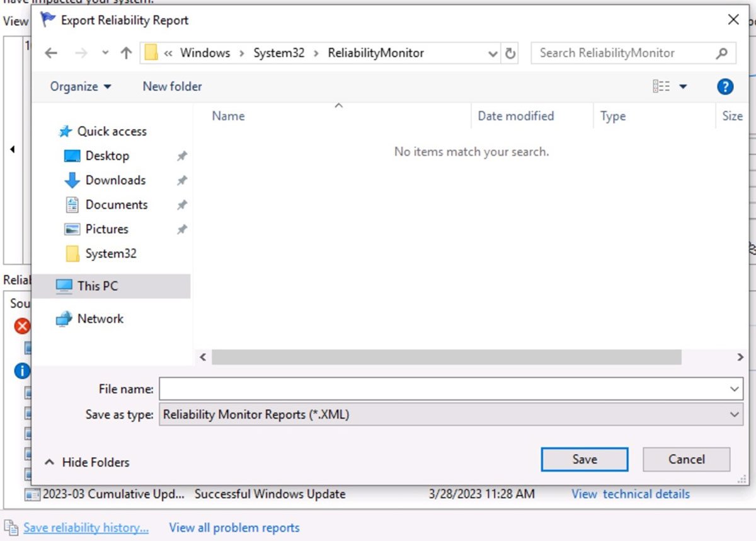Click the New folder button

(x=172, y=86)
